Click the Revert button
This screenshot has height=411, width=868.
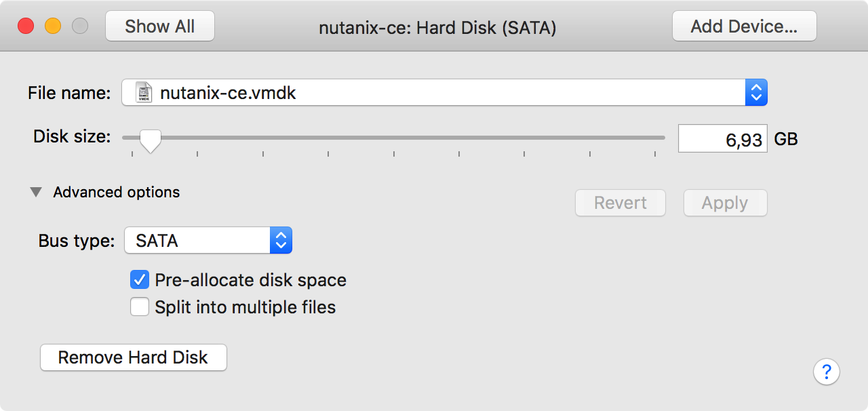click(620, 203)
